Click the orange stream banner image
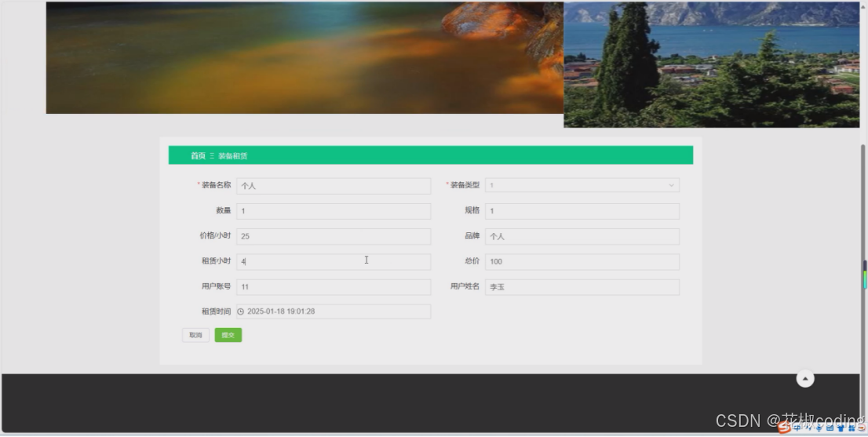Screen dimensions: 868x437 (x=305, y=57)
